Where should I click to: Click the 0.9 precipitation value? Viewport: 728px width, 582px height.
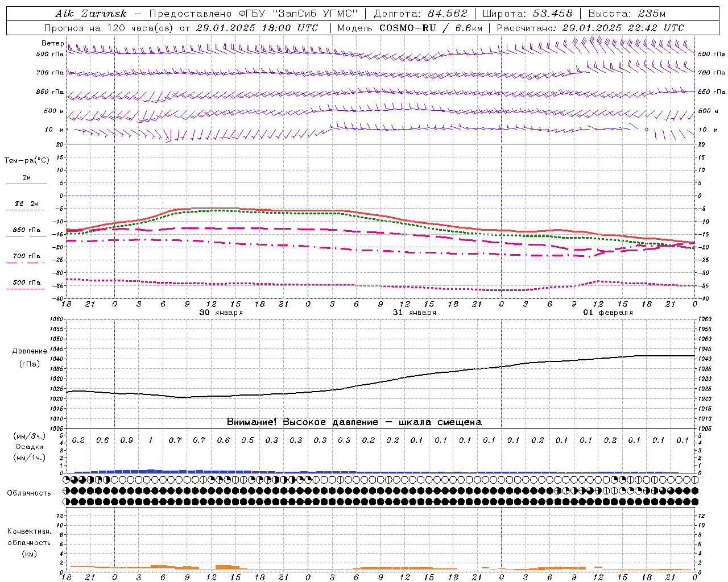[127, 440]
